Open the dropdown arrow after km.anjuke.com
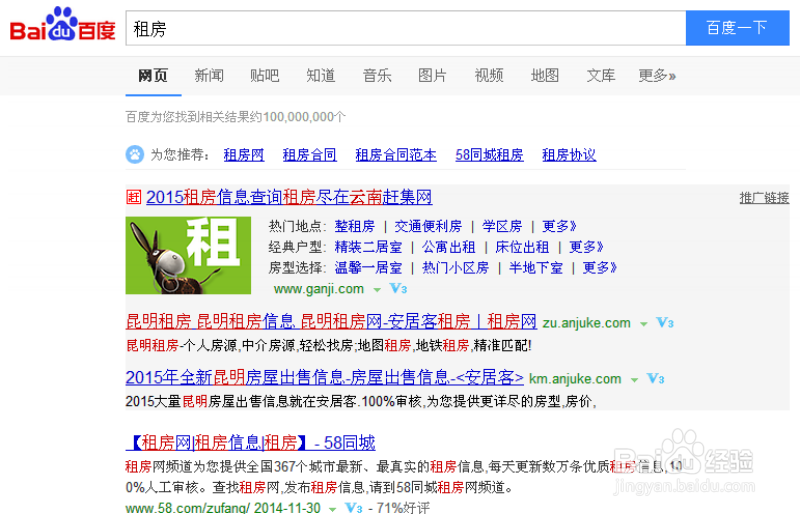Image resolution: width=800 pixels, height=514 pixels. tap(634, 380)
